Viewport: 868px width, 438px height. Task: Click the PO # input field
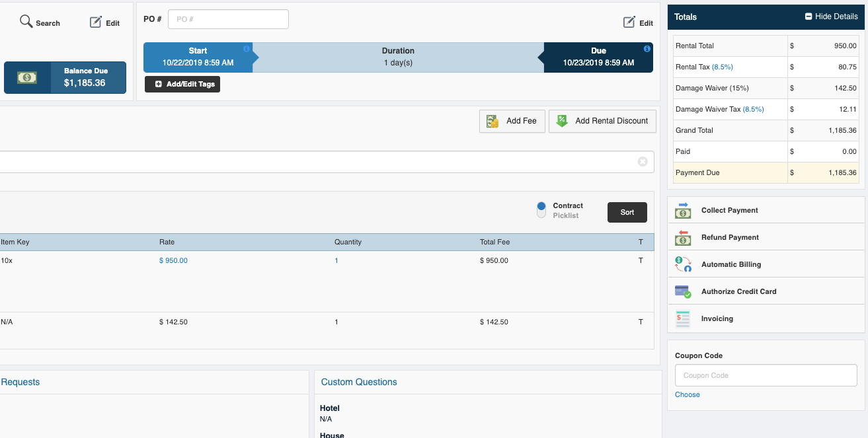pyautogui.click(x=228, y=19)
